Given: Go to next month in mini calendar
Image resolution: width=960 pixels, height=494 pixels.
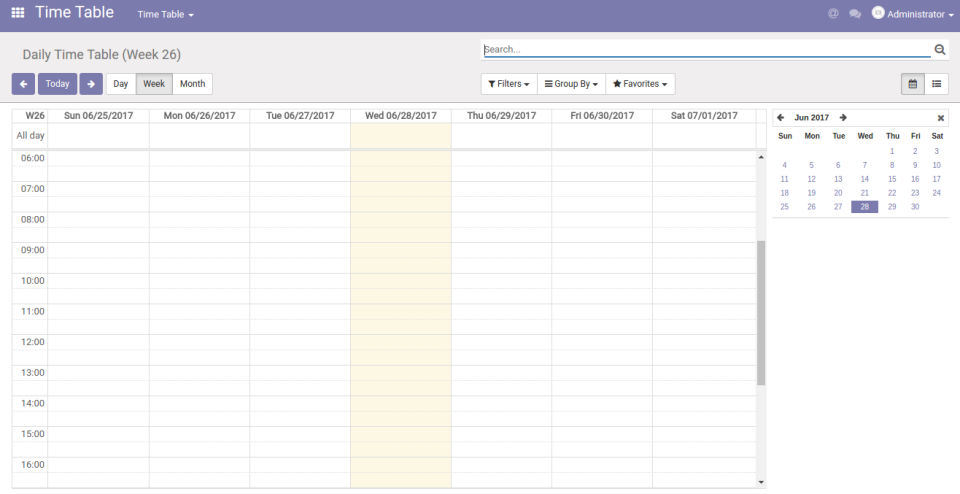Looking at the screenshot, I should pos(843,118).
